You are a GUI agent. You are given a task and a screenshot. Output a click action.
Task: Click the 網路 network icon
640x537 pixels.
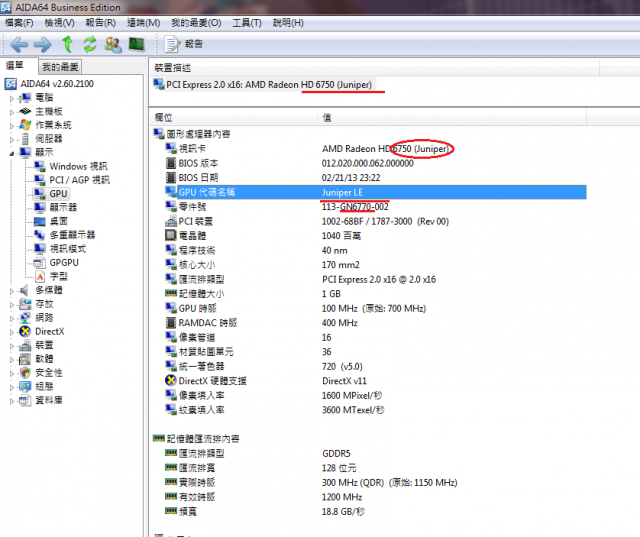25,317
